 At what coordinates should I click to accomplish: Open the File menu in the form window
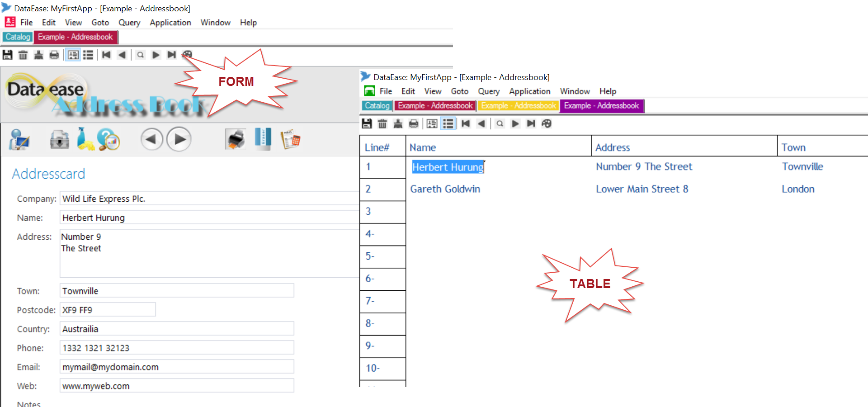tap(27, 23)
